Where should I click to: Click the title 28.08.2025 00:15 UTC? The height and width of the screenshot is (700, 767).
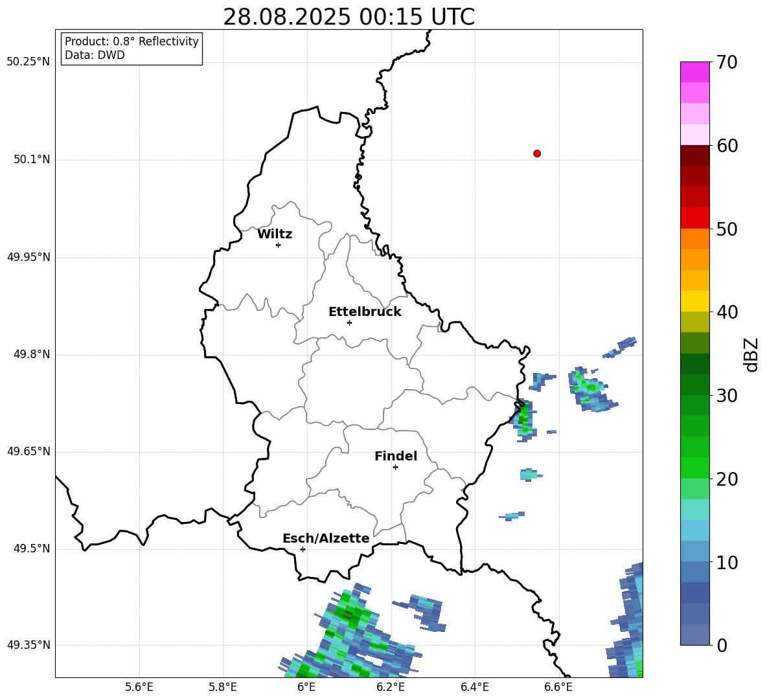tap(349, 17)
